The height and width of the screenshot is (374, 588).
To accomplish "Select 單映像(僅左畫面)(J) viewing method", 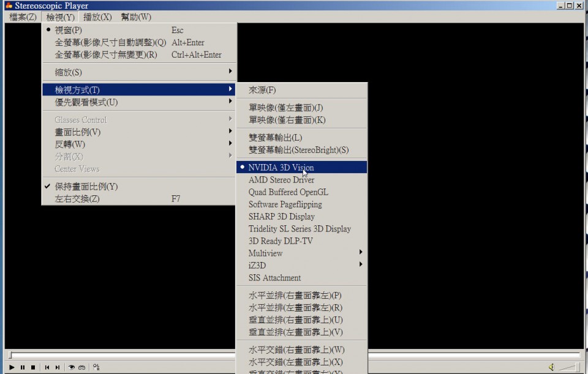I will 301,108.
